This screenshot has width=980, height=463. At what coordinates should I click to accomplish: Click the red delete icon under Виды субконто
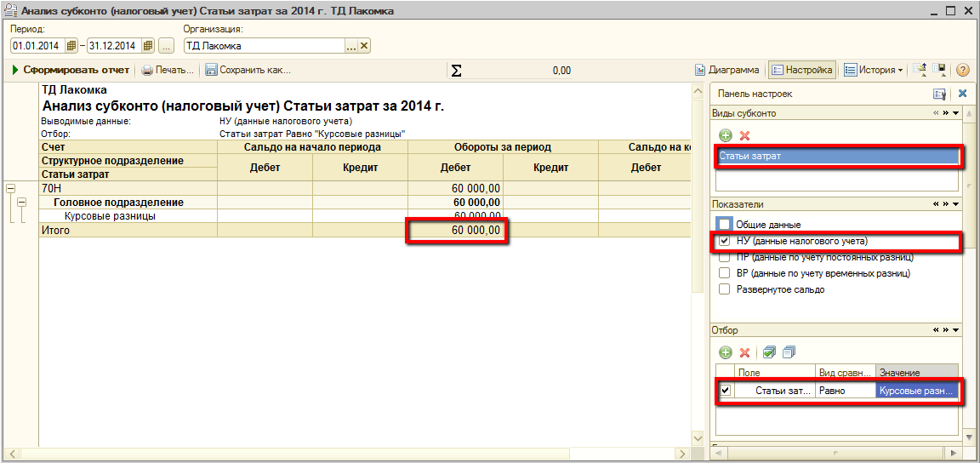point(744,135)
